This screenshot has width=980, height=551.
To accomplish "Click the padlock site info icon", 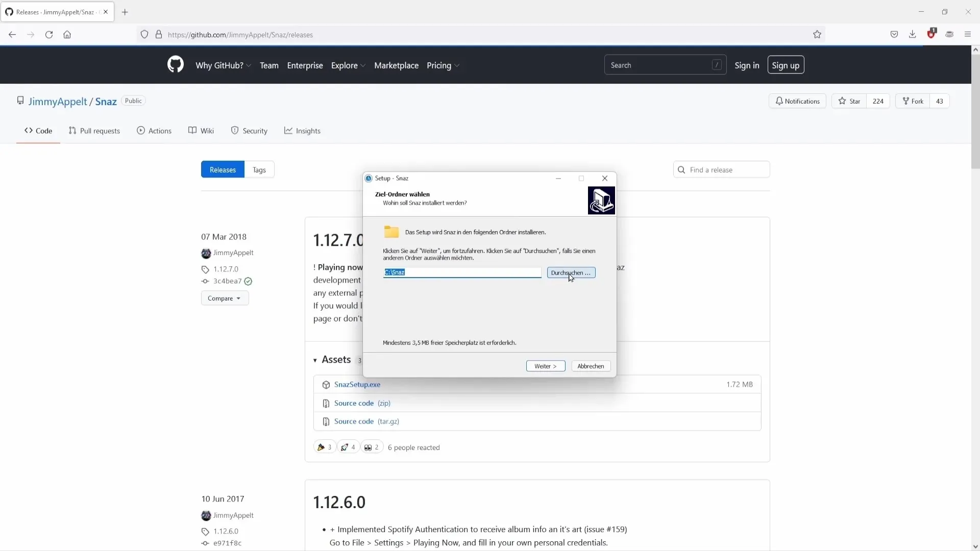I will coord(159,35).
